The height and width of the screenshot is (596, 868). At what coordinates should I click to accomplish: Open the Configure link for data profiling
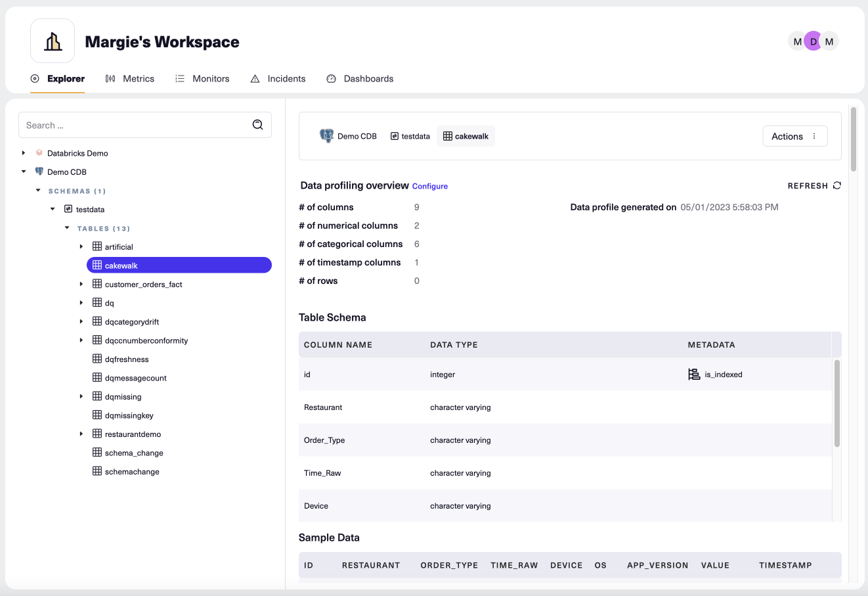tap(429, 186)
